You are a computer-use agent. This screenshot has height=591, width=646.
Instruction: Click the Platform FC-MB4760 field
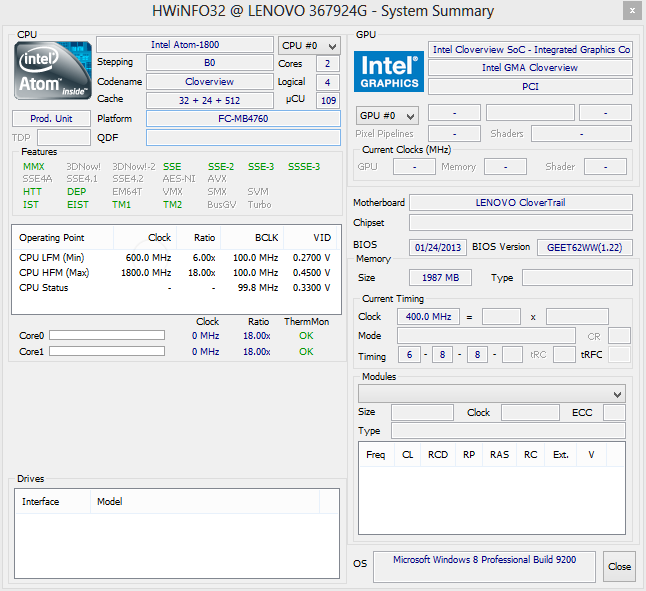point(243,119)
